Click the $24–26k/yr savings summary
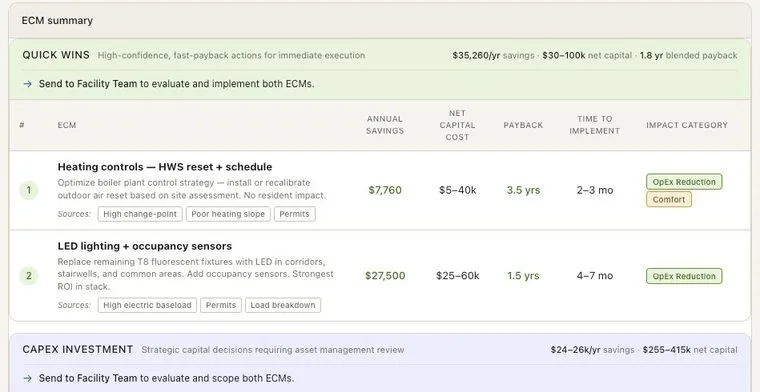760x392 pixels. tap(592, 350)
